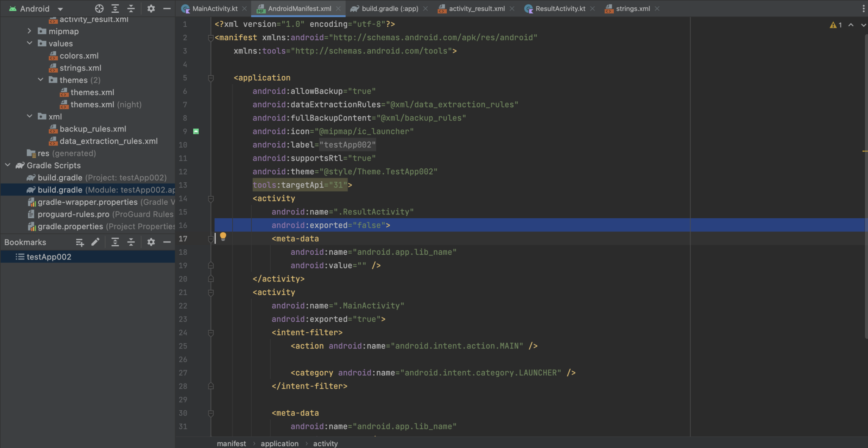Switch to the MainActivity.kt tab

(x=213, y=8)
